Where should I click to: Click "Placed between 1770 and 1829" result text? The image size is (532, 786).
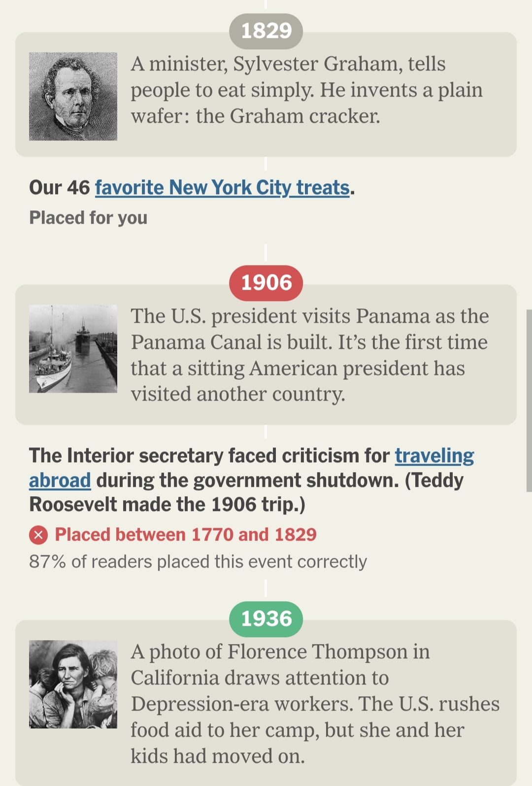tap(185, 535)
